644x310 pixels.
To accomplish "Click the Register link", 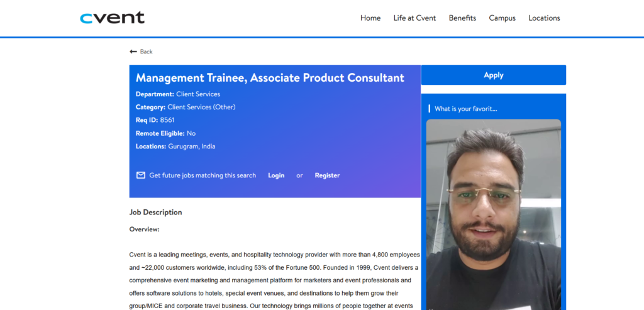I will tap(327, 175).
